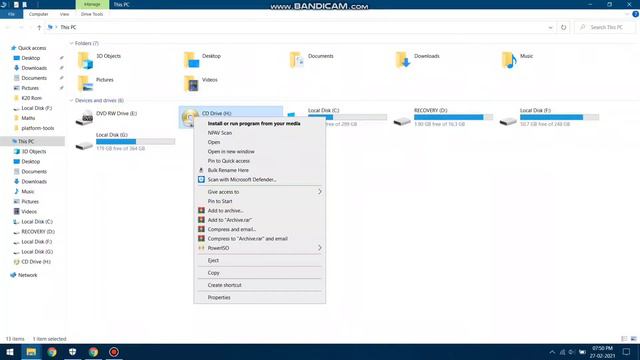This screenshot has height=360, width=640.
Task: Select Network in navigation pane
Action: (27, 275)
